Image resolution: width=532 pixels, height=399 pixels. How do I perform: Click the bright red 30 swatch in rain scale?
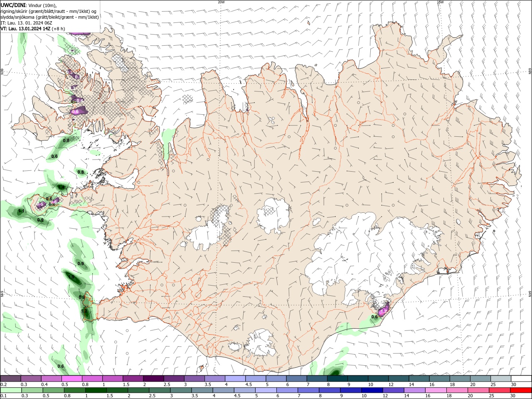(x=521, y=390)
